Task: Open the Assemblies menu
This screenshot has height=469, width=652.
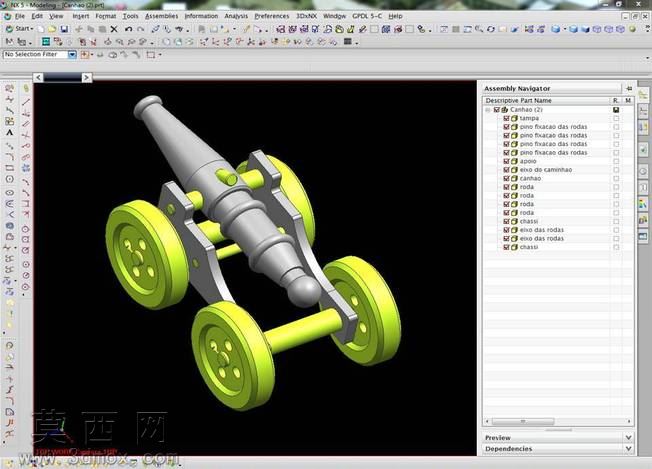Action: click(x=161, y=16)
